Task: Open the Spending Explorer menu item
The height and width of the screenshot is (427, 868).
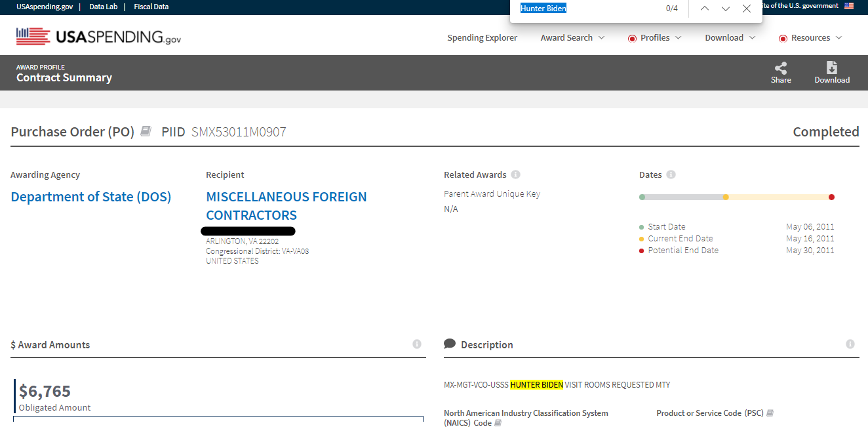Action: 482,37
